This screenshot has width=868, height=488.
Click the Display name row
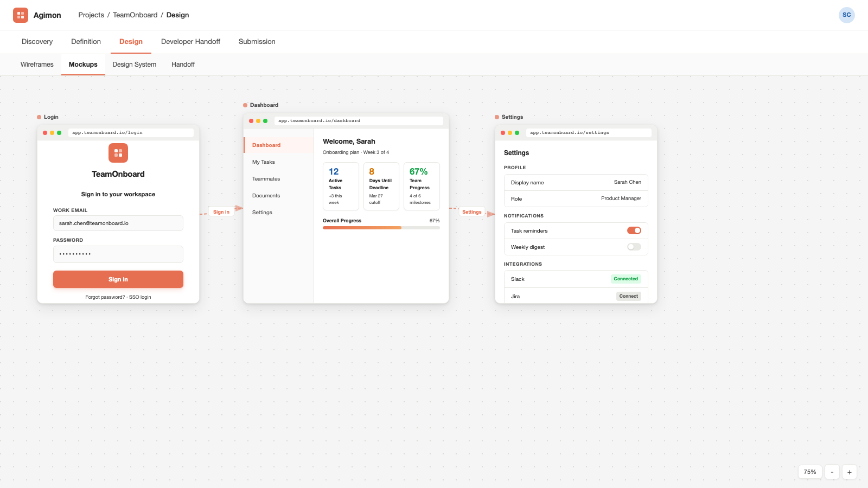point(576,183)
